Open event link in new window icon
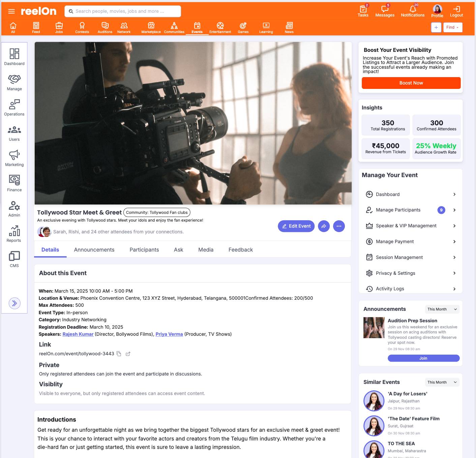The width and height of the screenshot is (476, 458). pos(128,354)
